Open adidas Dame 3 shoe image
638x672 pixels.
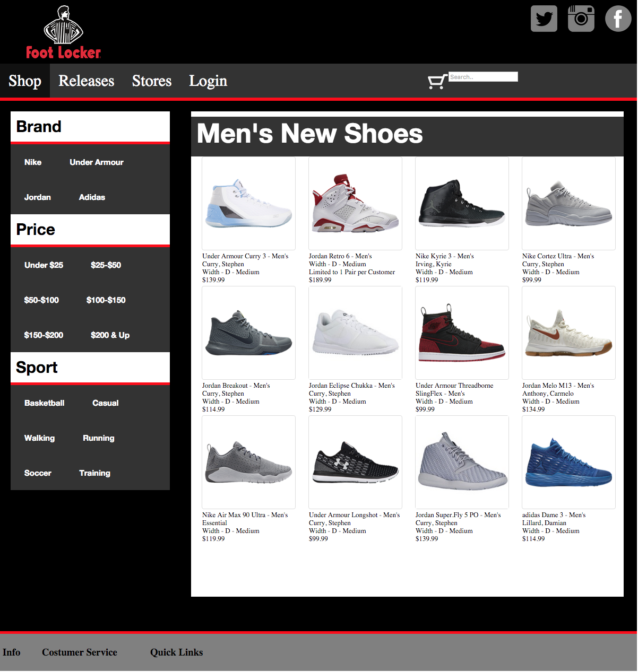click(x=568, y=462)
